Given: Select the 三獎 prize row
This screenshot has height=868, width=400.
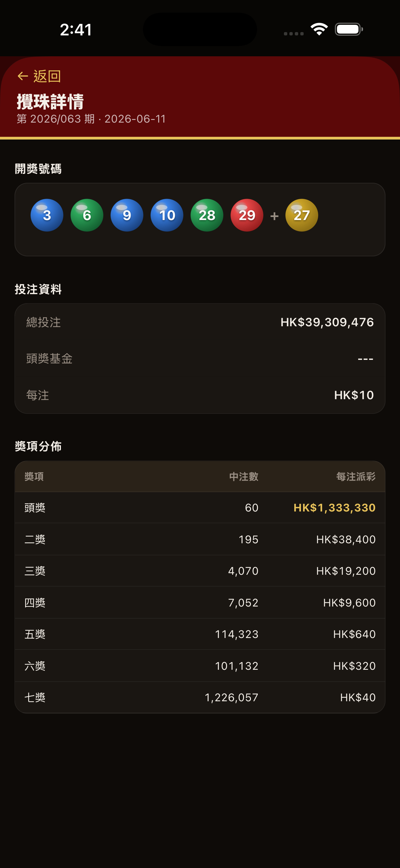Looking at the screenshot, I should (x=200, y=571).
